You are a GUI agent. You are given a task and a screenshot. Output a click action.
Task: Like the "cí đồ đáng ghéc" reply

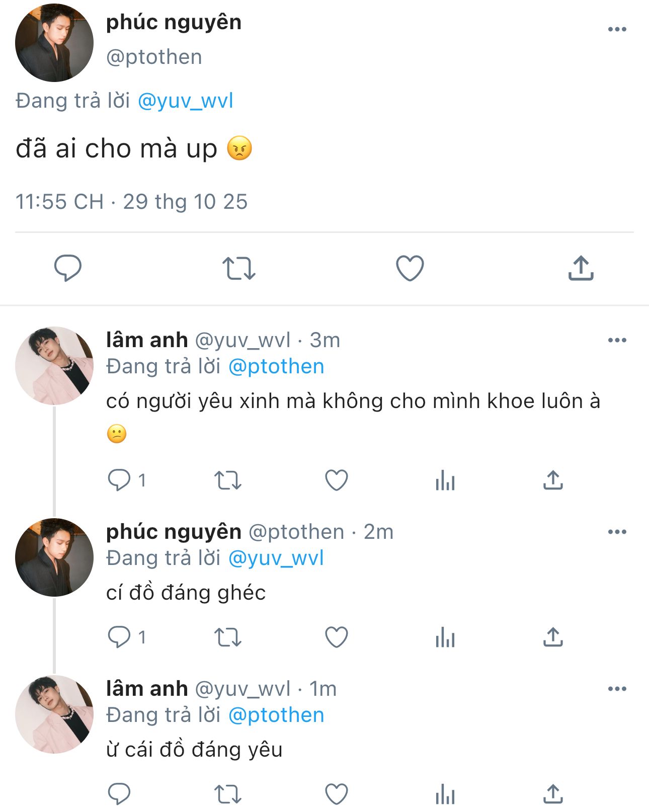coord(337,637)
